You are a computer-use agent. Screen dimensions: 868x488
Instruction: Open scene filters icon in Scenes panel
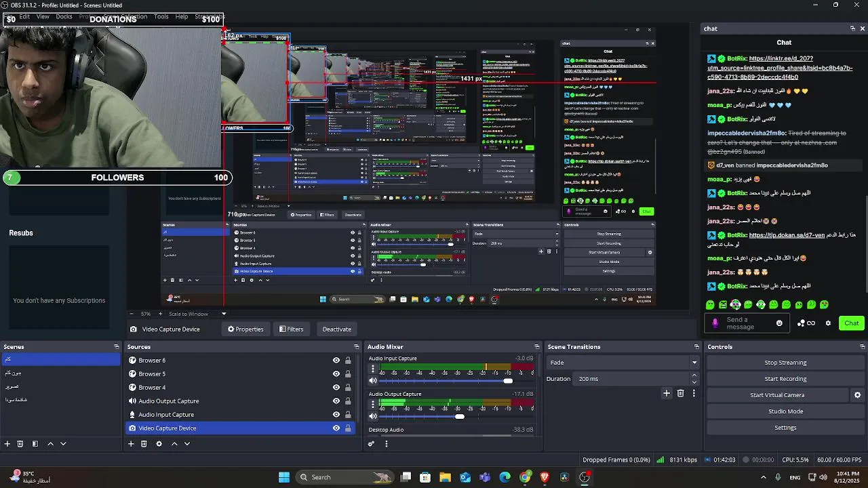(x=35, y=444)
